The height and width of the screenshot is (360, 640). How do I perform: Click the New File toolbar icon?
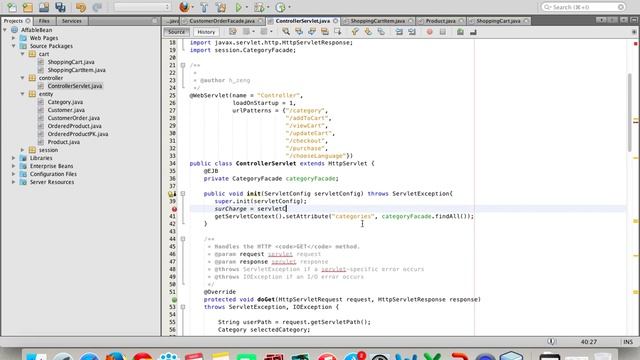[11, 7]
